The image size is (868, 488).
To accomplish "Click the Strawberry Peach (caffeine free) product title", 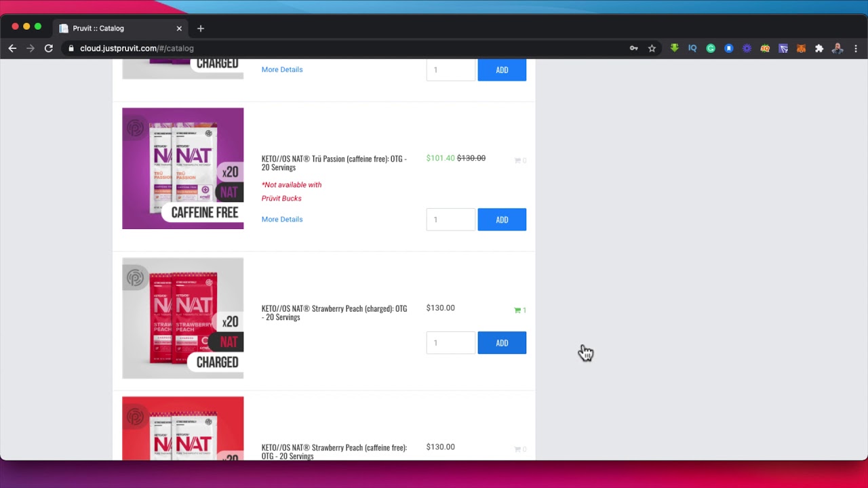I will point(334,451).
